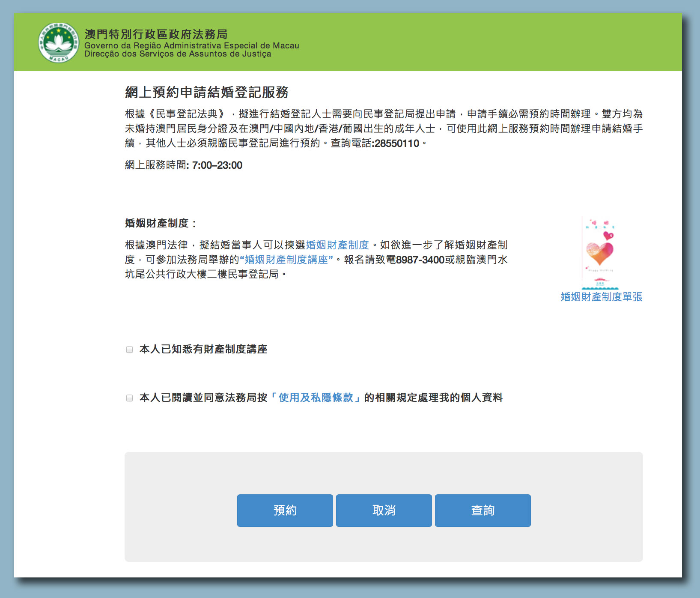Viewport: 700px width, 598px height.
Task: Follow the "婚姻財產制度講座" link
Action: (286, 260)
